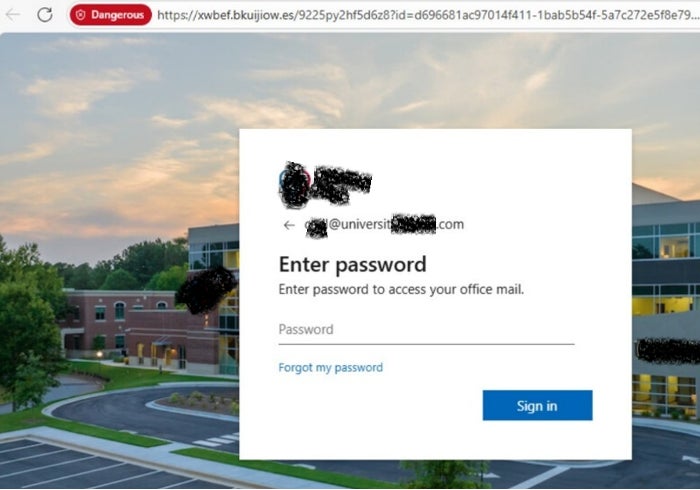Click the partially redacted email address
This screenshot has height=490, width=700.
pos(384,224)
